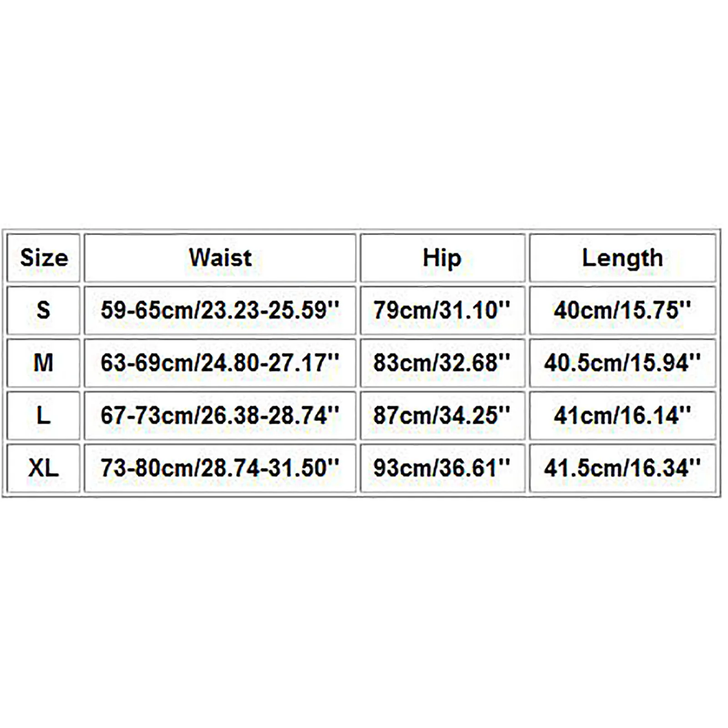
Task: Select the M size row label
Action: click(44, 363)
